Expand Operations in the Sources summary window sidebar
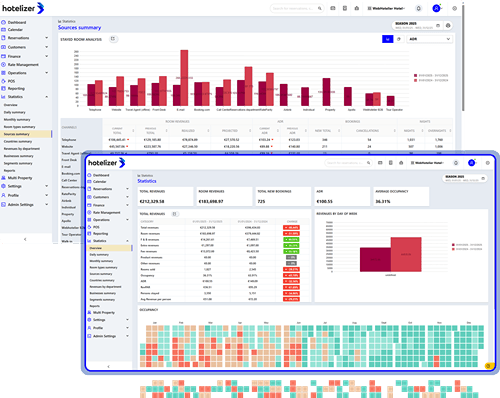Image resolution: width=500 pixels, height=398 pixels. coord(46,73)
